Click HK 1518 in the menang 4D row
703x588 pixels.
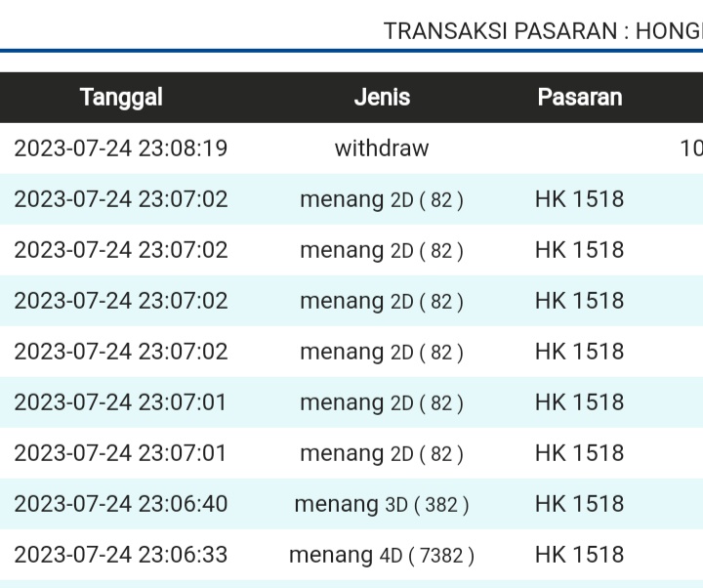pos(579,555)
